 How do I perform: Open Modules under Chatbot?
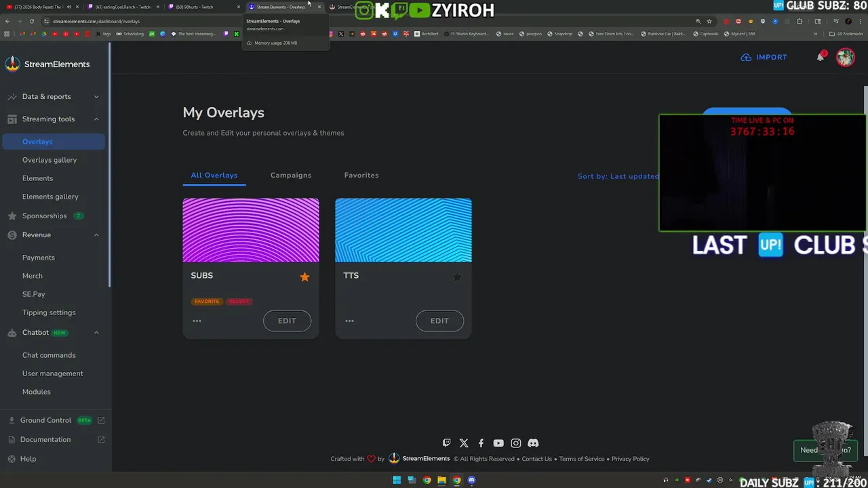tap(37, 392)
